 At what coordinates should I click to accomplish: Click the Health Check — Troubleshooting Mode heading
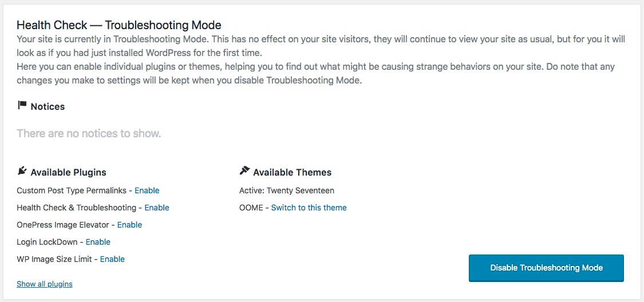(119, 25)
